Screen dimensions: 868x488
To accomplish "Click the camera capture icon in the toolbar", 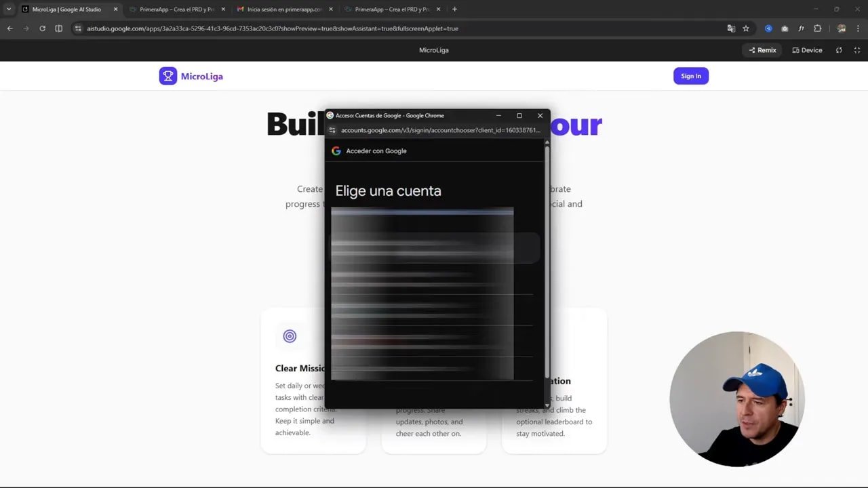I will tap(785, 28).
